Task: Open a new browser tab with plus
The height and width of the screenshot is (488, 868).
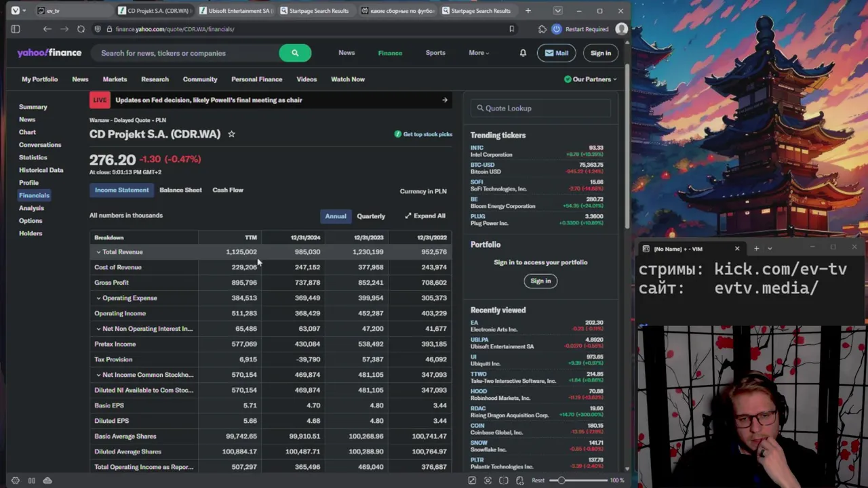Action: tap(528, 11)
